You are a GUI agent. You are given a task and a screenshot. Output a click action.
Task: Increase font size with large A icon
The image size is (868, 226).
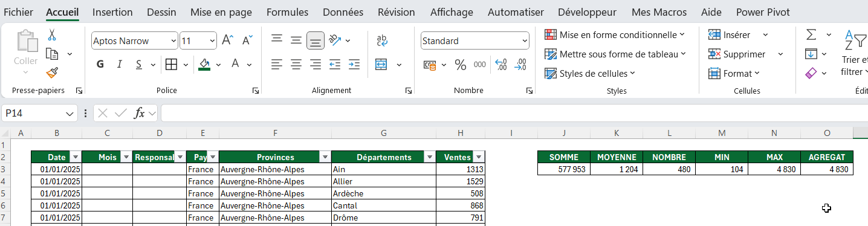click(227, 40)
